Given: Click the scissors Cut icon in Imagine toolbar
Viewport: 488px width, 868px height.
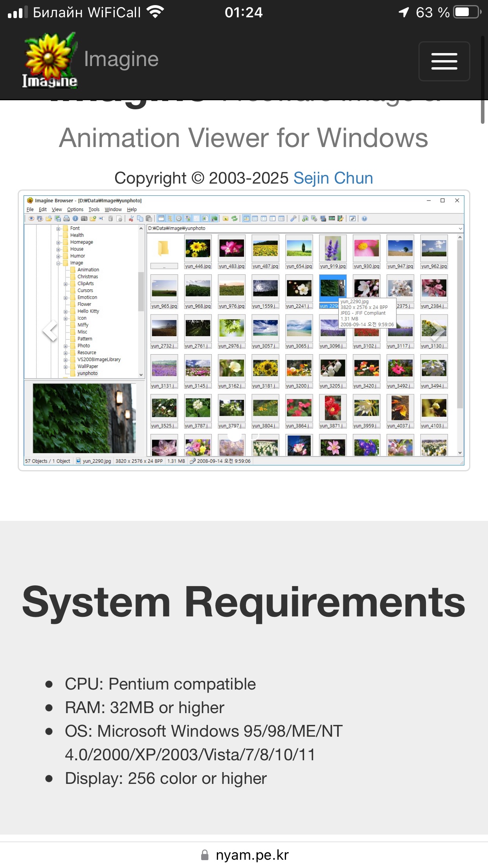Looking at the screenshot, I should click(x=131, y=219).
